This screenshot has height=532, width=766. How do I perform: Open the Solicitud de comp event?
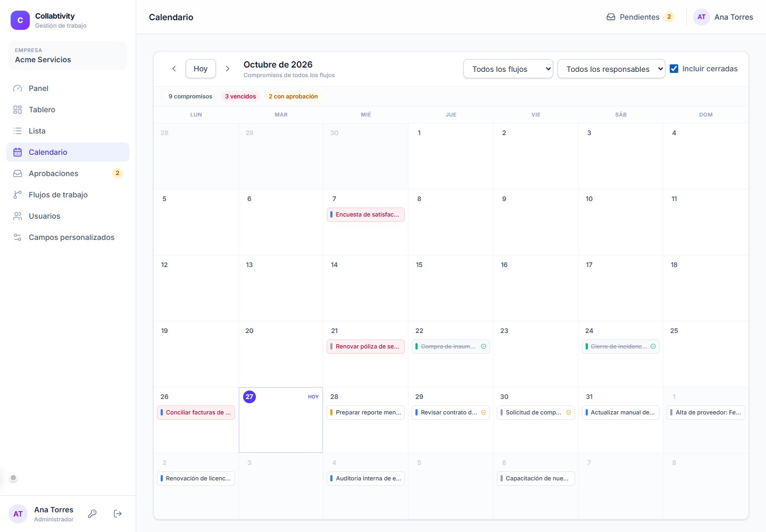pos(536,412)
